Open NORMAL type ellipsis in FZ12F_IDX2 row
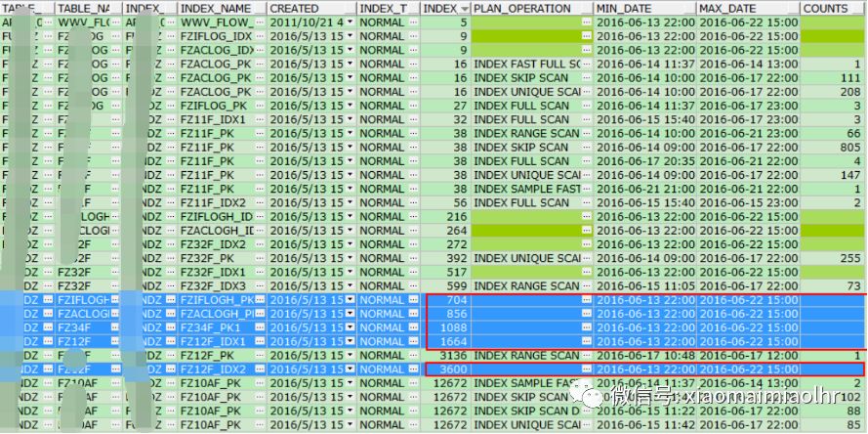Screen dimensions: 868x434 click(414, 369)
